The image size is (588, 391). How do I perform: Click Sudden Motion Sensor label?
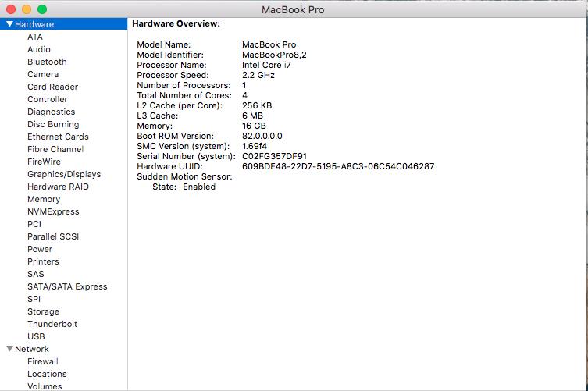(184, 176)
